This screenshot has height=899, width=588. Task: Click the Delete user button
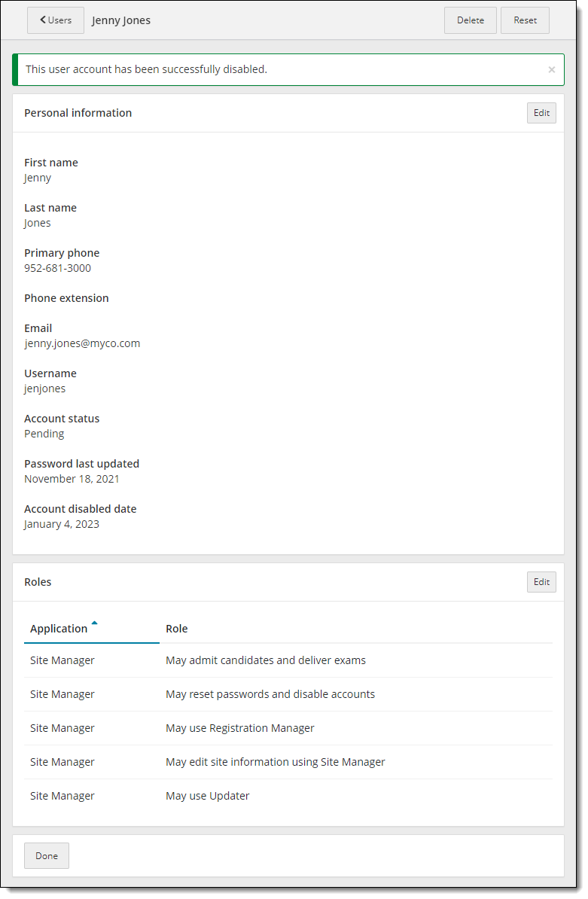click(470, 20)
